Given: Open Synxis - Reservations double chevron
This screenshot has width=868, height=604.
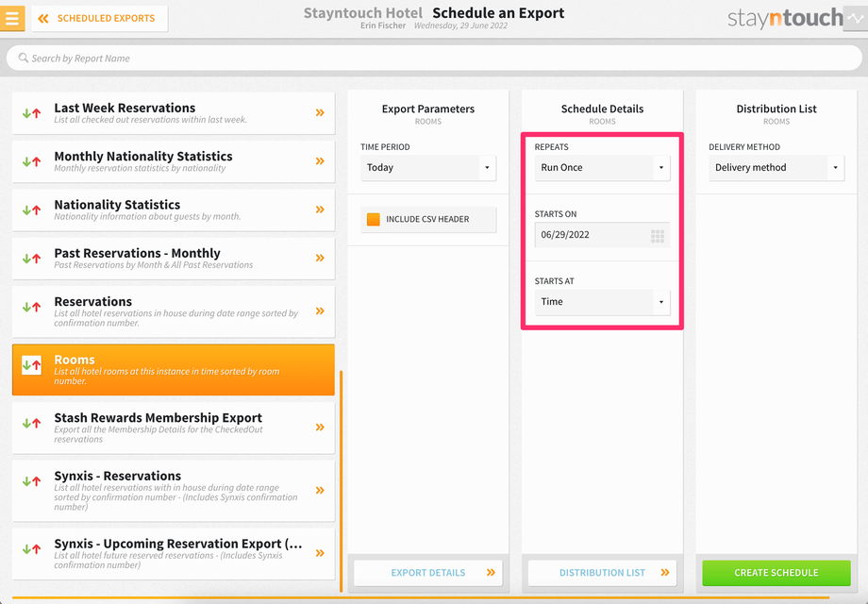Looking at the screenshot, I should [320, 490].
